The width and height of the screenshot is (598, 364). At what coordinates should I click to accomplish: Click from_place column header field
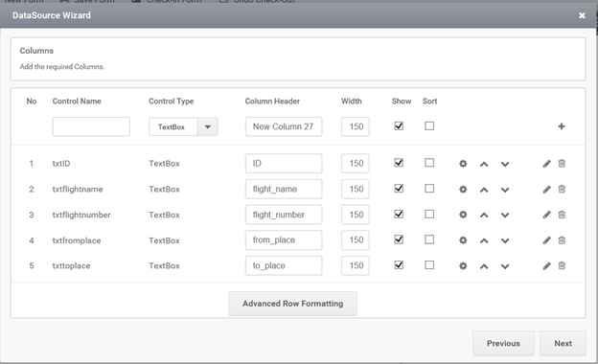(x=284, y=240)
